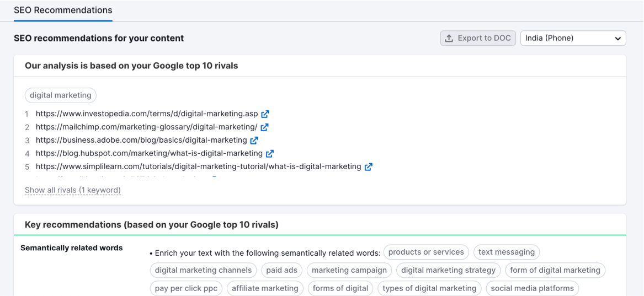Click external link icon for Adobe URL
The height and width of the screenshot is (296, 644).
[254, 141]
